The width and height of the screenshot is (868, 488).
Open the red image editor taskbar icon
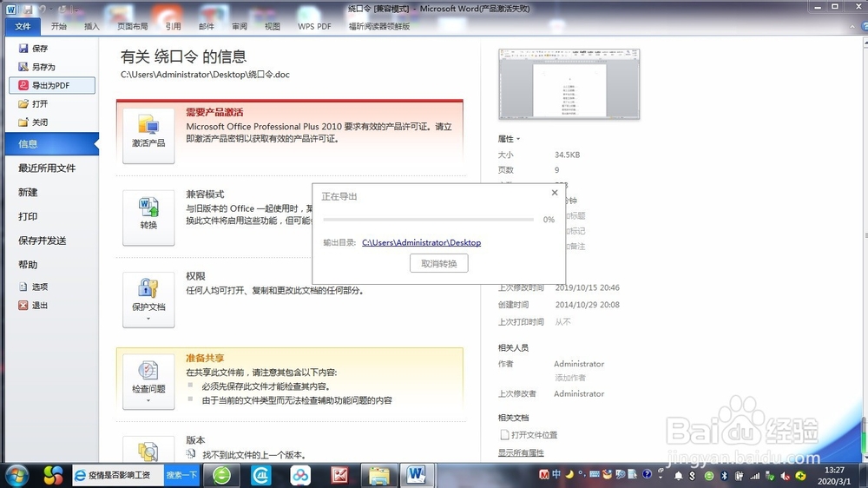point(339,475)
